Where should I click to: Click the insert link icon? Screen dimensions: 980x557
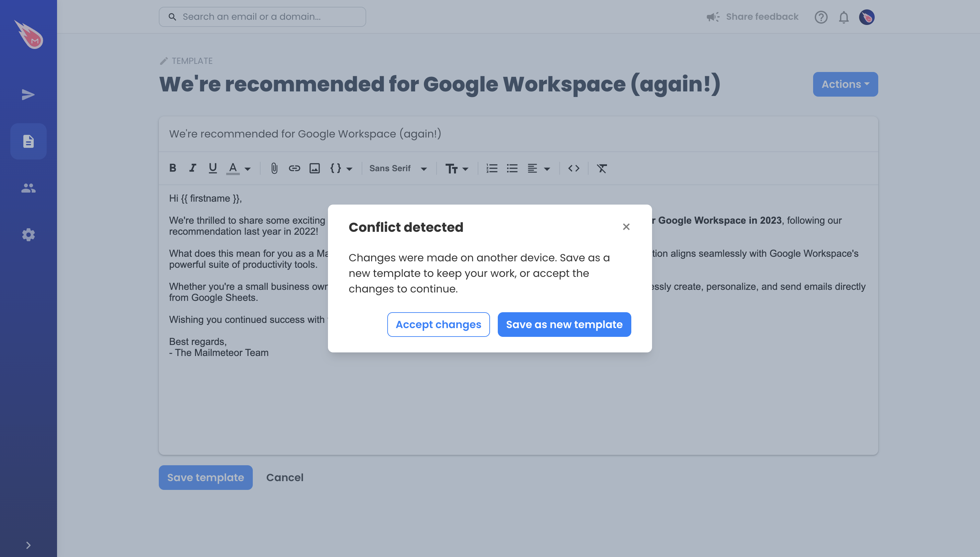tap(294, 168)
